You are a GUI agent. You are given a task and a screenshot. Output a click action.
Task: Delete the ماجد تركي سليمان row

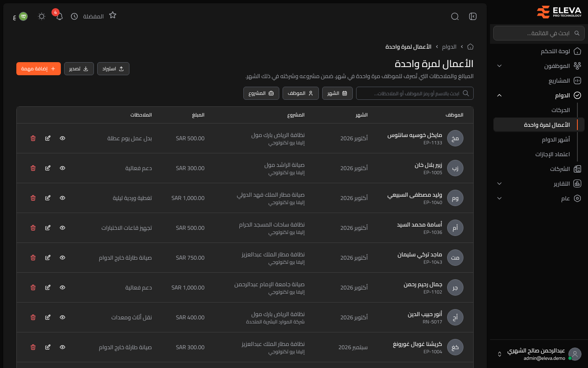(x=33, y=258)
